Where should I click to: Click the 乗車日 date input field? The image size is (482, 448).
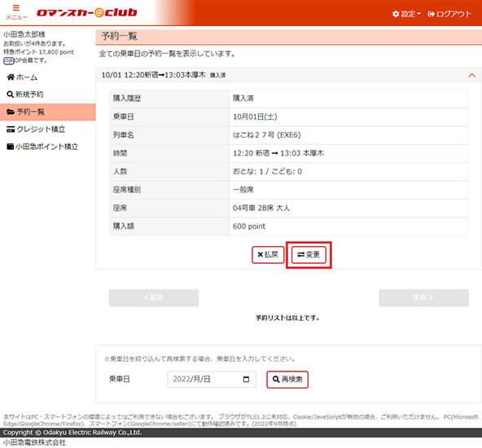coord(212,379)
